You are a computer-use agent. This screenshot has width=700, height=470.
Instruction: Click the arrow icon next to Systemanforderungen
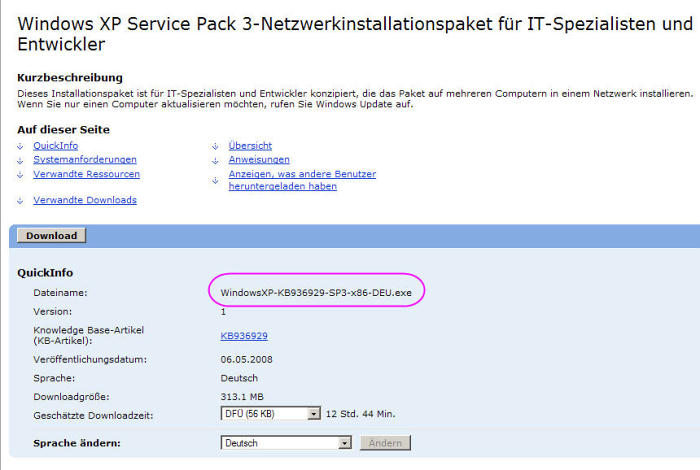[x=20, y=160]
